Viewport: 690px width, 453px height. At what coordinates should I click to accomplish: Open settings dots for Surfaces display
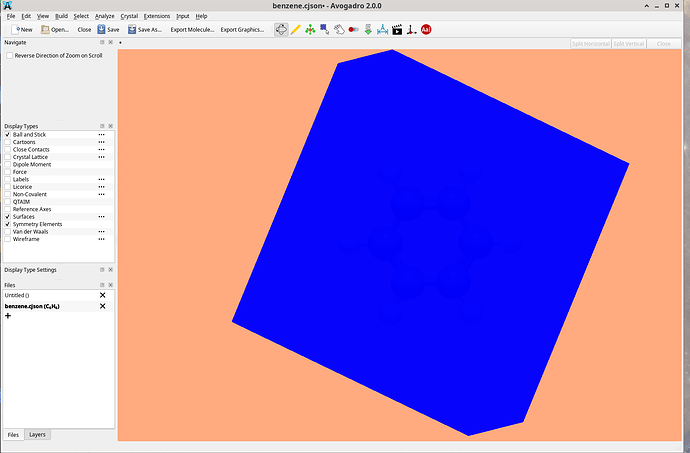point(101,217)
